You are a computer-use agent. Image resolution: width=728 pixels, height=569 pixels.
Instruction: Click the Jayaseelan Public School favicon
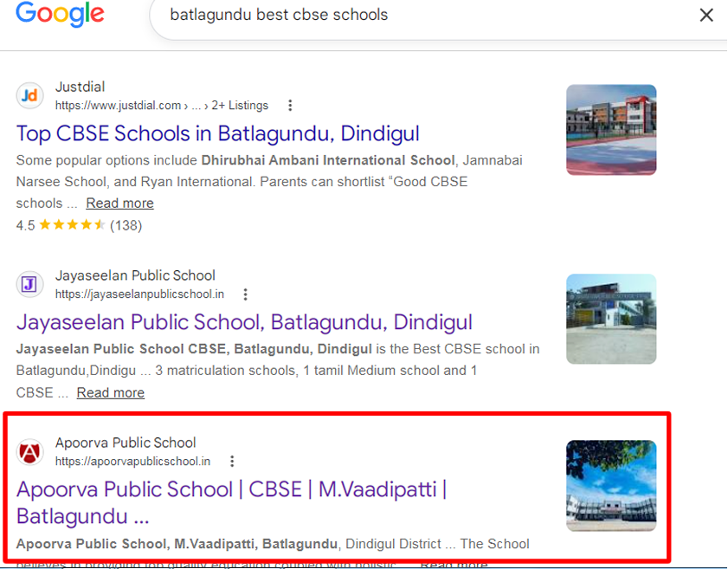(x=29, y=284)
